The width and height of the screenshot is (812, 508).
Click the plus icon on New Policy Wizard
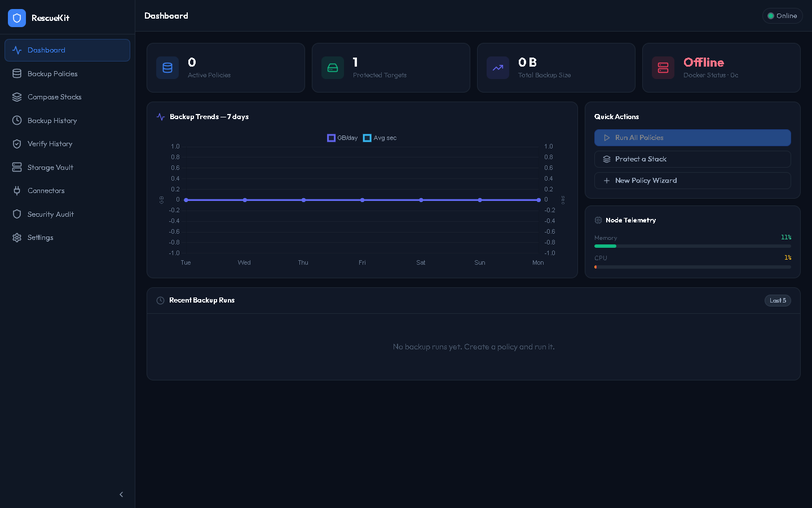(x=607, y=181)
